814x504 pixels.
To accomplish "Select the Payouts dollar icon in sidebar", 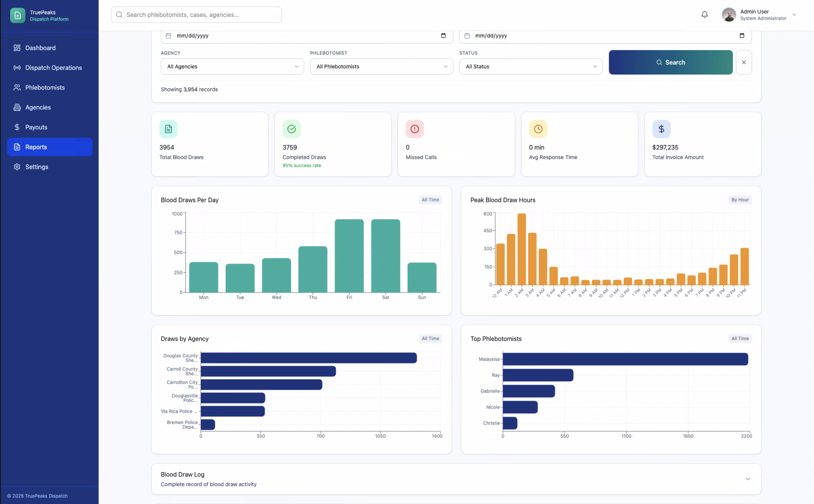I will pyautogui.click(x=17, y=127).
